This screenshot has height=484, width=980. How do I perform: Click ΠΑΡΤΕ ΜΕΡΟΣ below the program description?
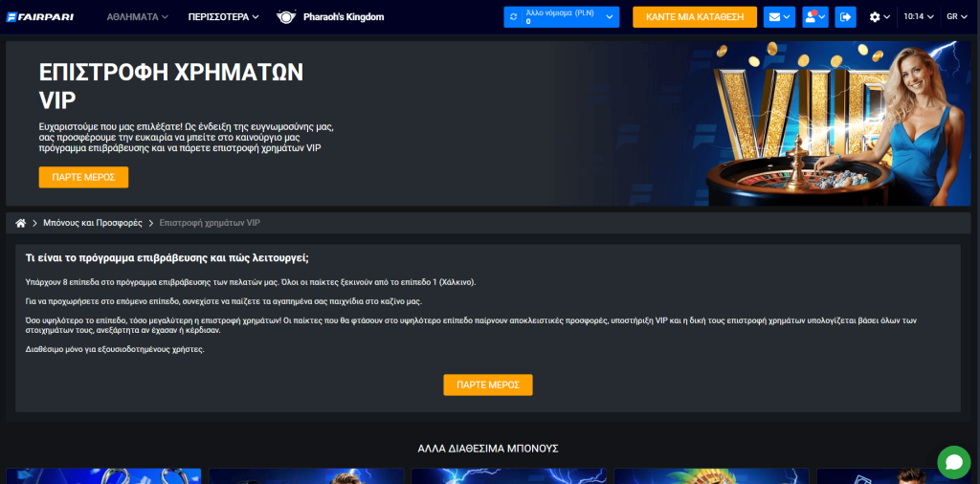tap(487, 385)
